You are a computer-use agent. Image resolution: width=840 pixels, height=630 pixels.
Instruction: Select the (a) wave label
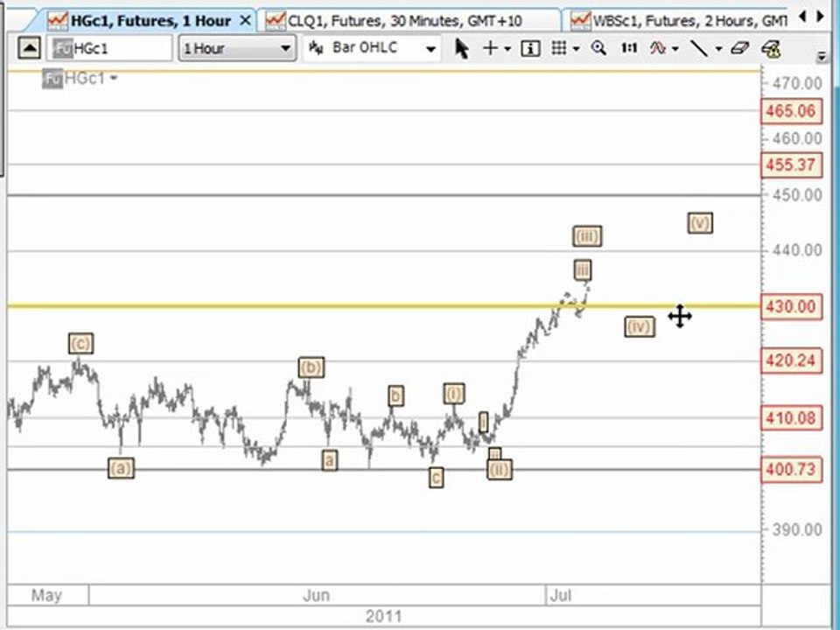[x=121, y=468]
